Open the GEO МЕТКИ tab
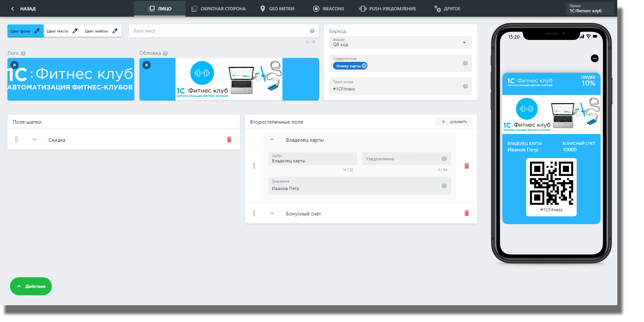 [x=277, y=9]
